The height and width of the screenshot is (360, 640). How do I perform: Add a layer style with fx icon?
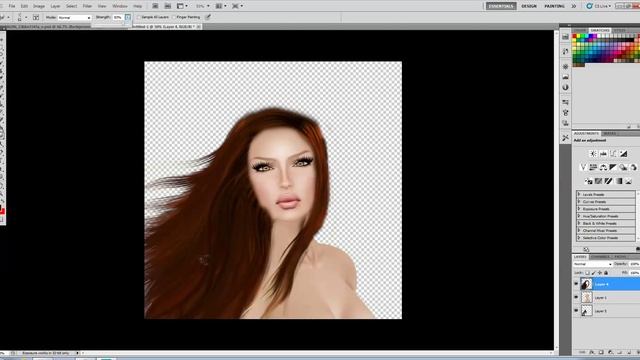click(591, 352)
